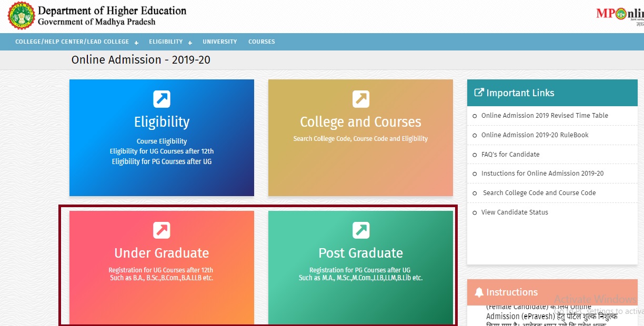Open the View Candidate Status link

tap(514, 212)
